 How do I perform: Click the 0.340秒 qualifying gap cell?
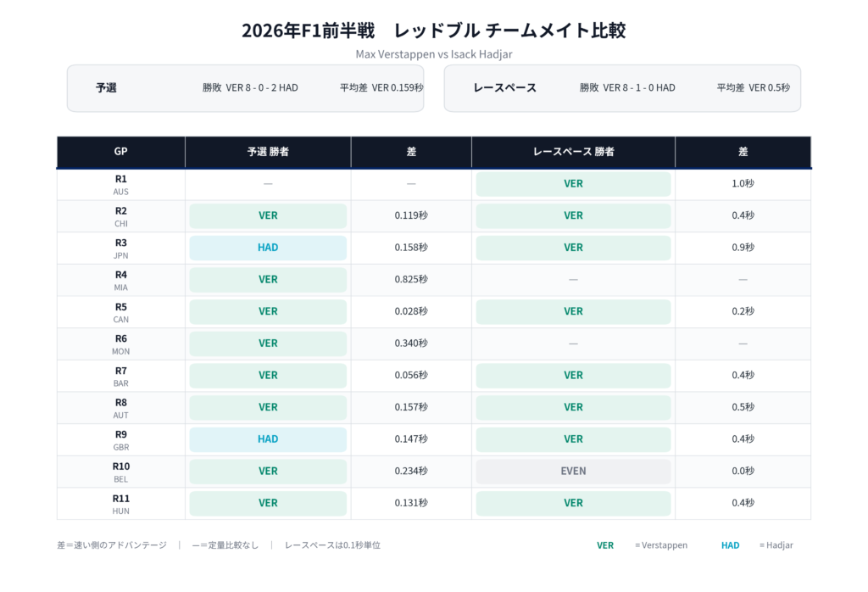pos(411,343)
